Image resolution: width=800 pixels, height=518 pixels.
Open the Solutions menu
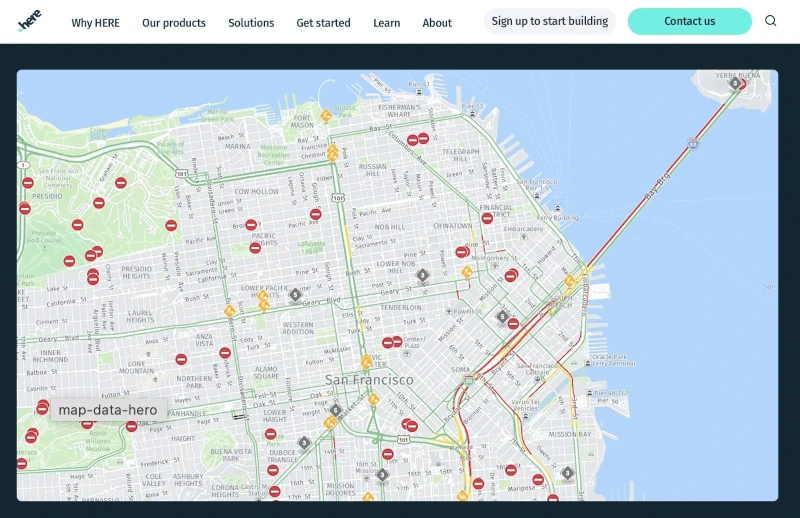[251, 23]
